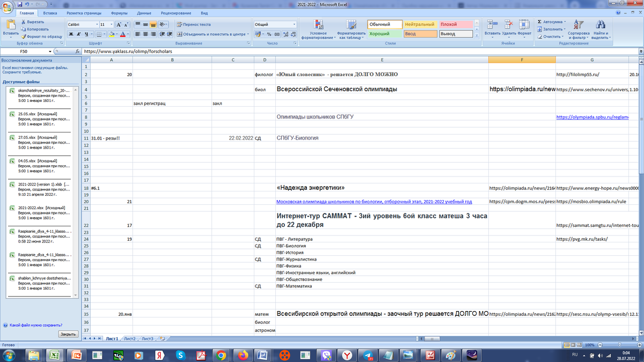Copy selection with Копировать
The image size is (644, 362).
[34, 29]
